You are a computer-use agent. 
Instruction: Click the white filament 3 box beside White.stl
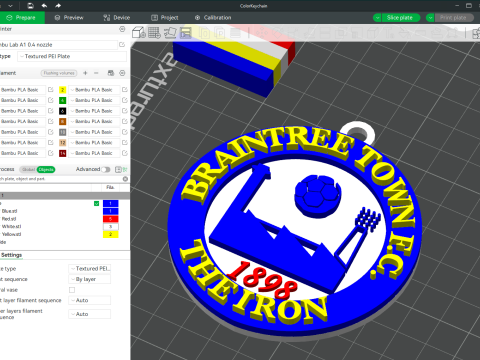(111, 227)
